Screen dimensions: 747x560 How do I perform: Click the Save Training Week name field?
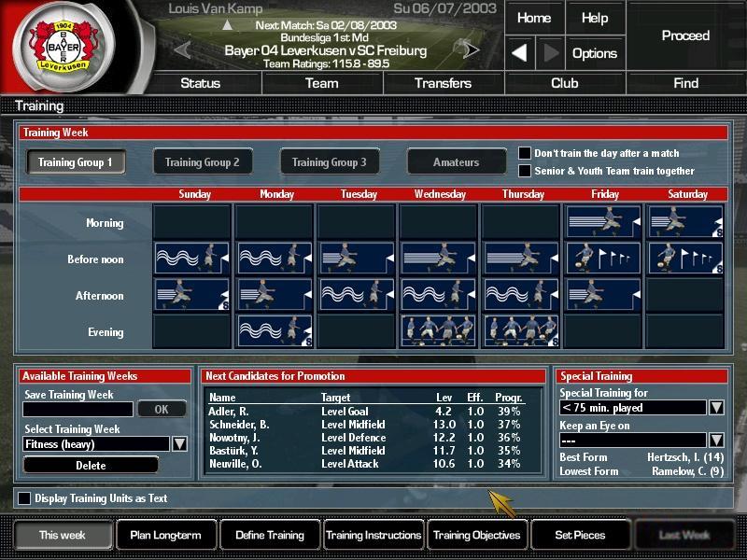click(78, 409)
